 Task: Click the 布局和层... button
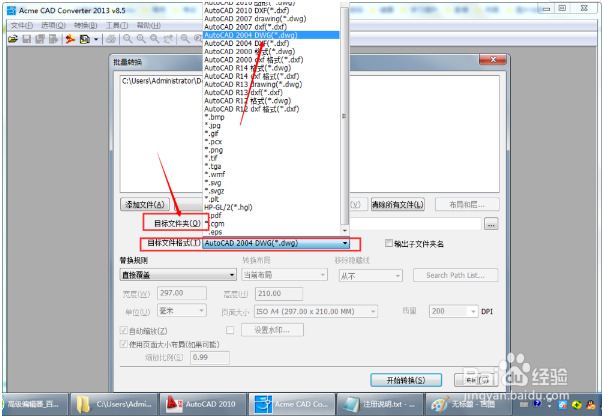tap(467, 205)
